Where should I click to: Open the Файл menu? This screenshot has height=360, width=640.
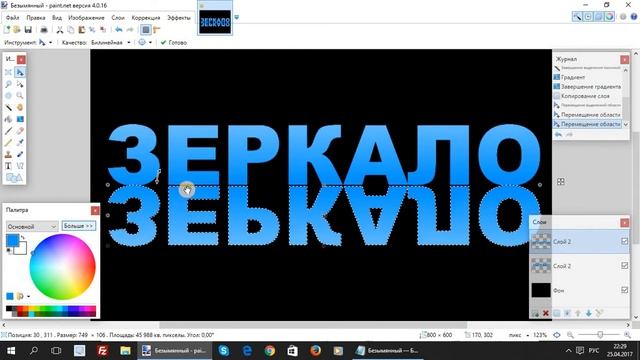13,18
